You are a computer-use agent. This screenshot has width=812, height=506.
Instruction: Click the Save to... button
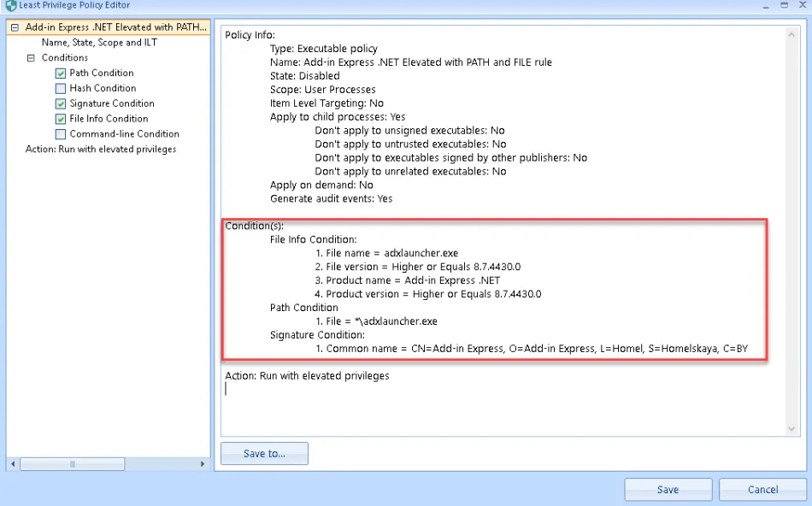264,454
